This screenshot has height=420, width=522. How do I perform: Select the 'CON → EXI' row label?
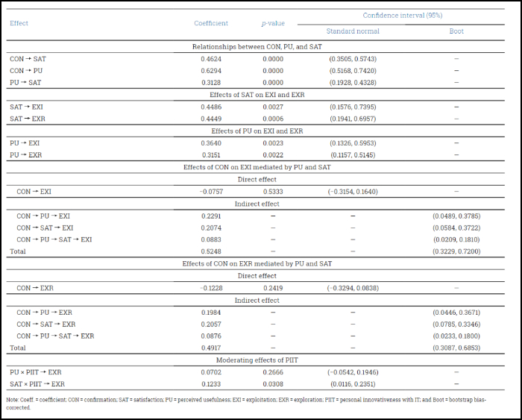tap(34, 192)
